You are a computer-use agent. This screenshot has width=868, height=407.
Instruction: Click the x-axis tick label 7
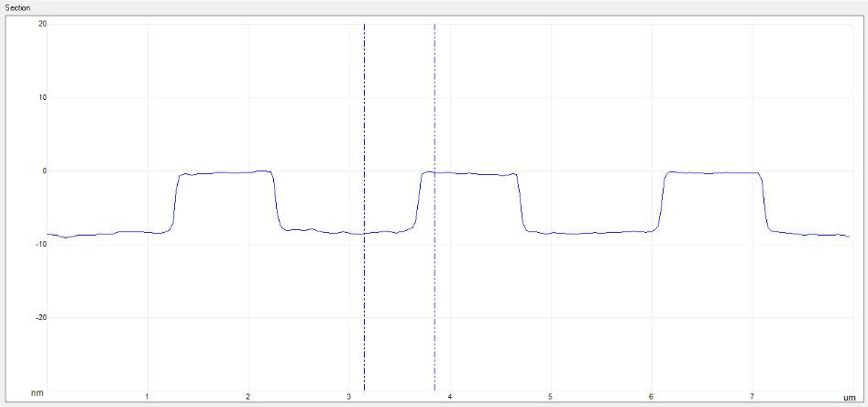tap(752, 396)
